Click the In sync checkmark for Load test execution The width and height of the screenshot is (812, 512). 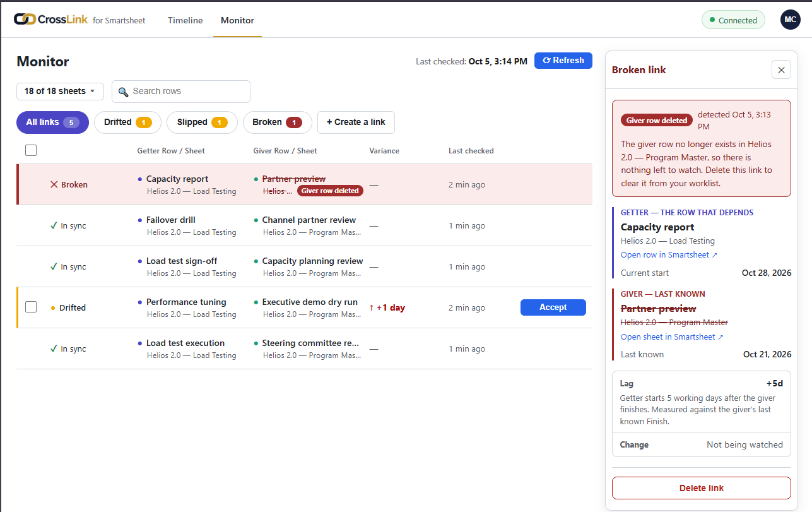click(x=54, y=349)
